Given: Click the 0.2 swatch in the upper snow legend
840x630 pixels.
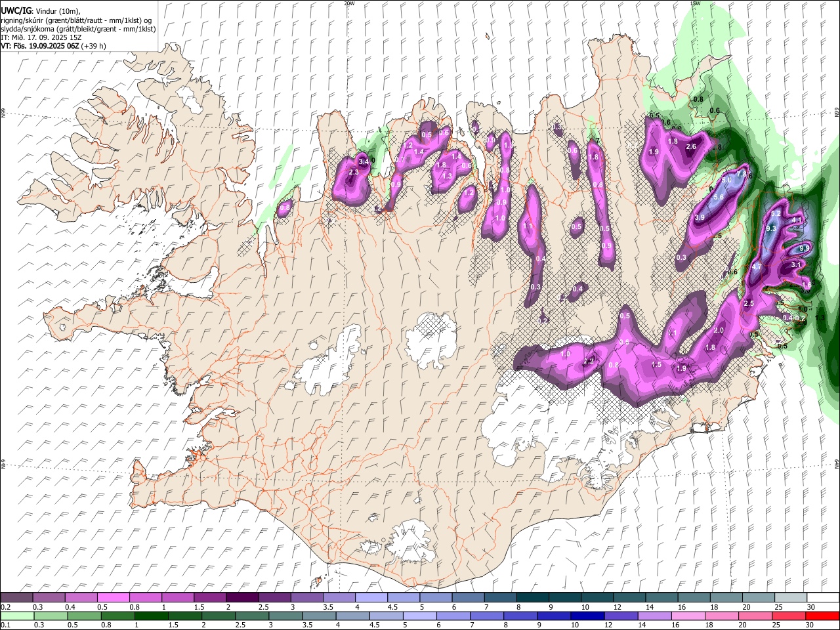Looking at the screenshot, I should coord(16,598).
